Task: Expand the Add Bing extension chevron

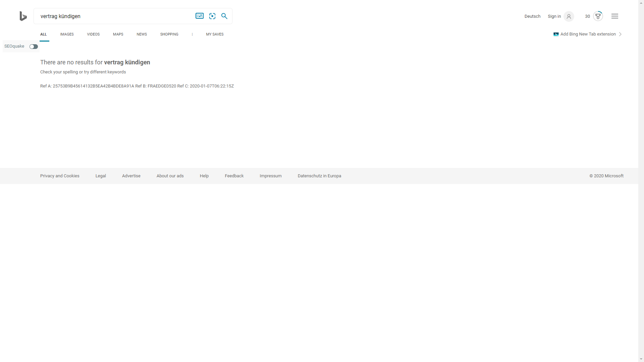Action: [620, 34]
